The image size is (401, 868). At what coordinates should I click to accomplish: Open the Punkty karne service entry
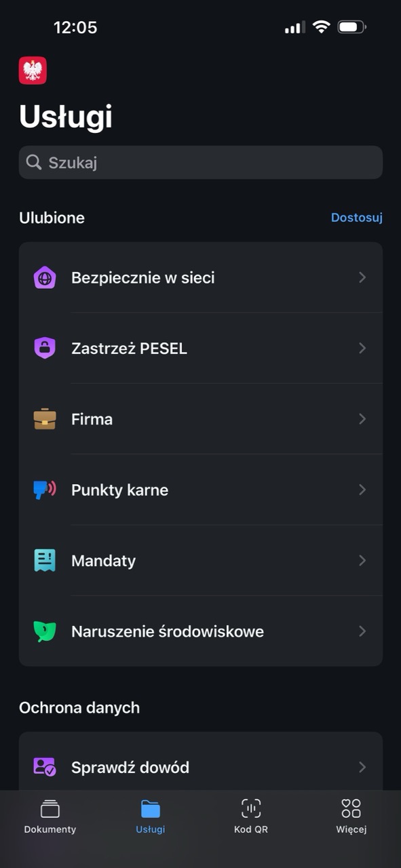(x=201, y=490)
